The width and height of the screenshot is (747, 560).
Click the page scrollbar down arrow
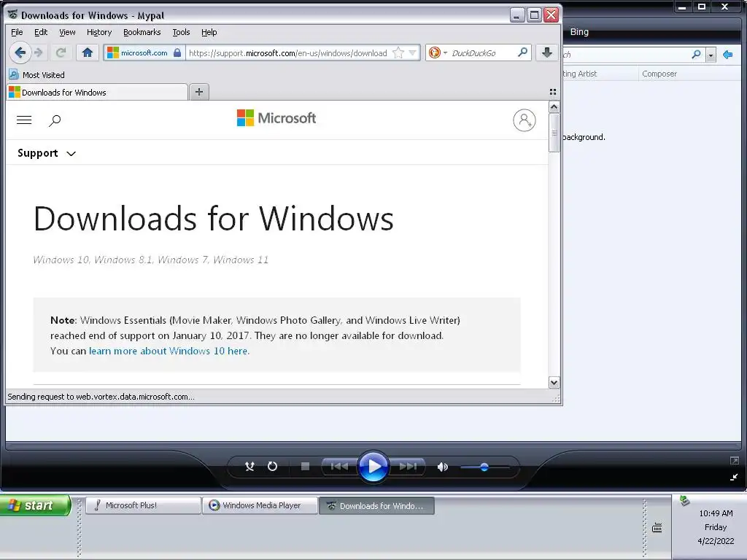click(x=554, y=382)
